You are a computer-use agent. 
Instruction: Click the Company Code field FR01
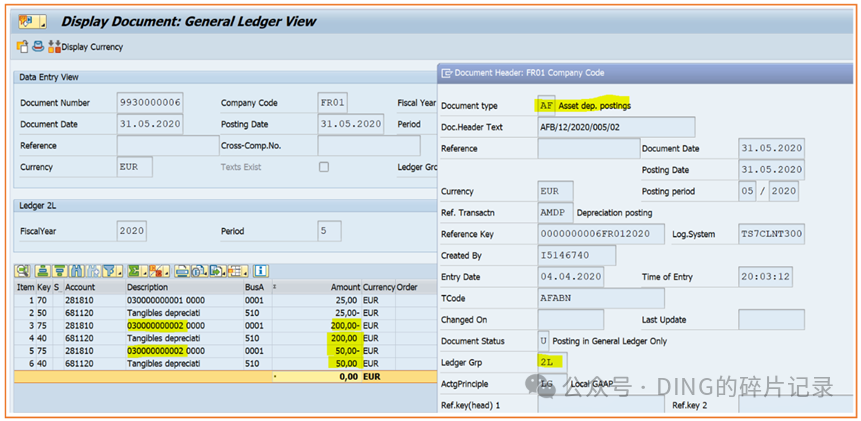[x=333, y=103]
